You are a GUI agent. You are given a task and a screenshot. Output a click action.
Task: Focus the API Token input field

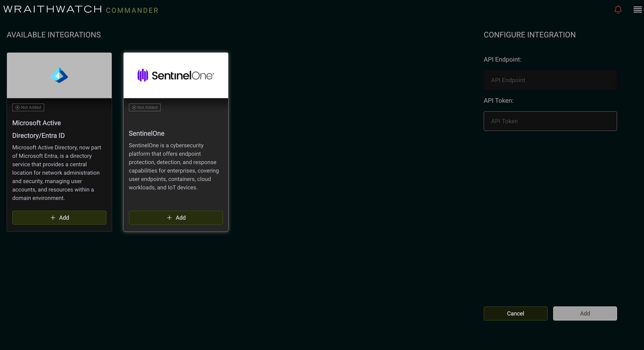(x=550, y=121)
